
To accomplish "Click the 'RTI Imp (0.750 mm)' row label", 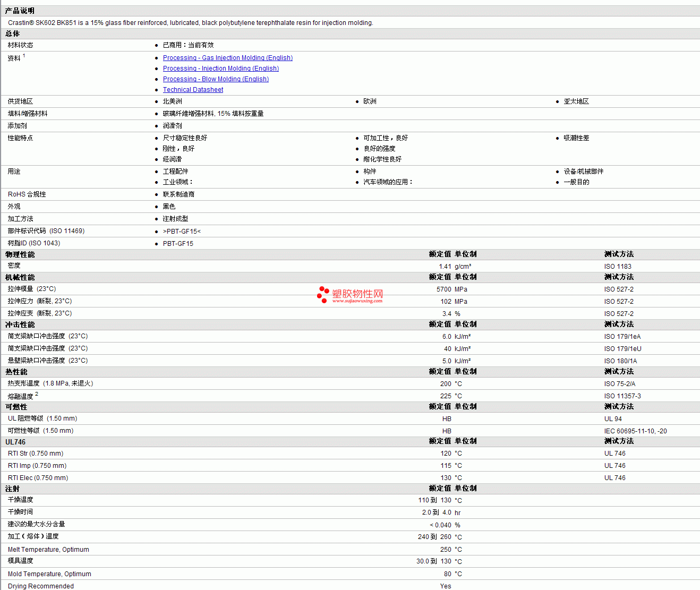I will point(37,466).
